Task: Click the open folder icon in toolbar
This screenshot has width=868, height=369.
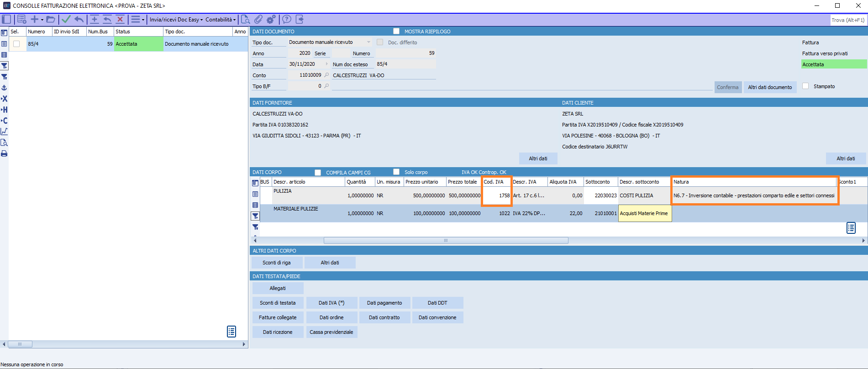Action: click(51, 19)
